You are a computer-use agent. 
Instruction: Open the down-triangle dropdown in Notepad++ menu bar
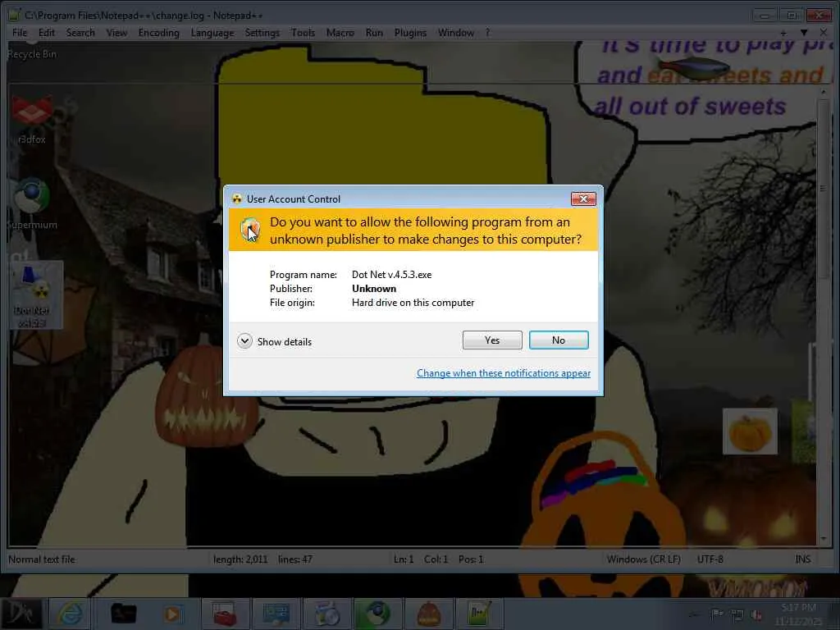pos(804,33)
